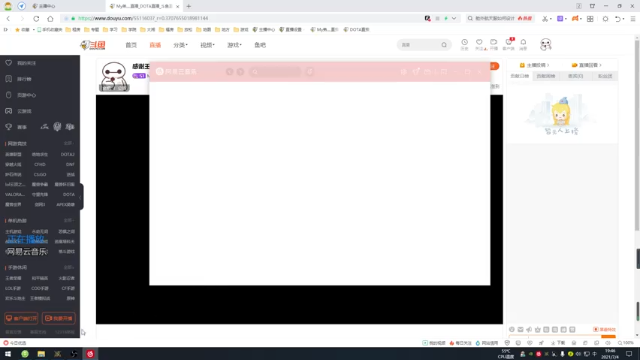Switch to the 贡献周榜 tab
The image size is (640, 360).
(x=546, y=76)
